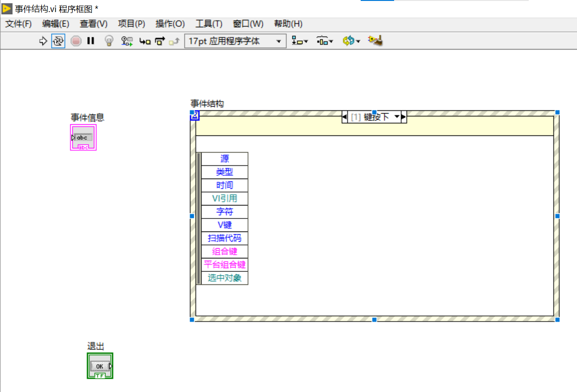Toggle the Run Continuously icon
This screenshot has height=392, width=577.
[58, 41]
